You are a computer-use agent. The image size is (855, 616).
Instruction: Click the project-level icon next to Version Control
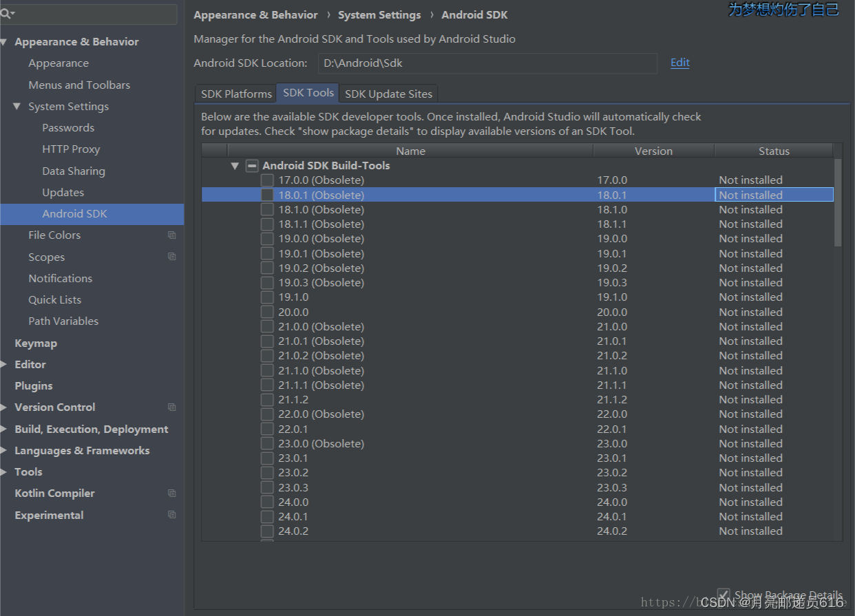pyautogui.click(x=171, y=407)
